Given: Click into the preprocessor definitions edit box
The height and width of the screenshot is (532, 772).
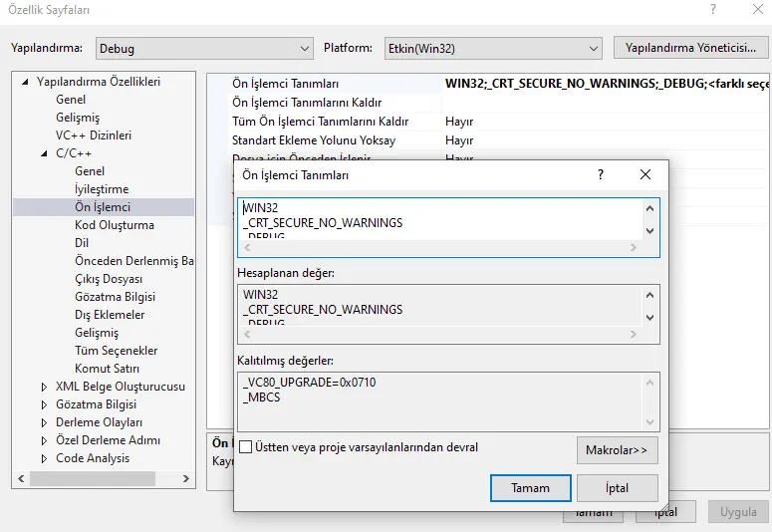Looking at the screenshot, I should click(438, 223).
